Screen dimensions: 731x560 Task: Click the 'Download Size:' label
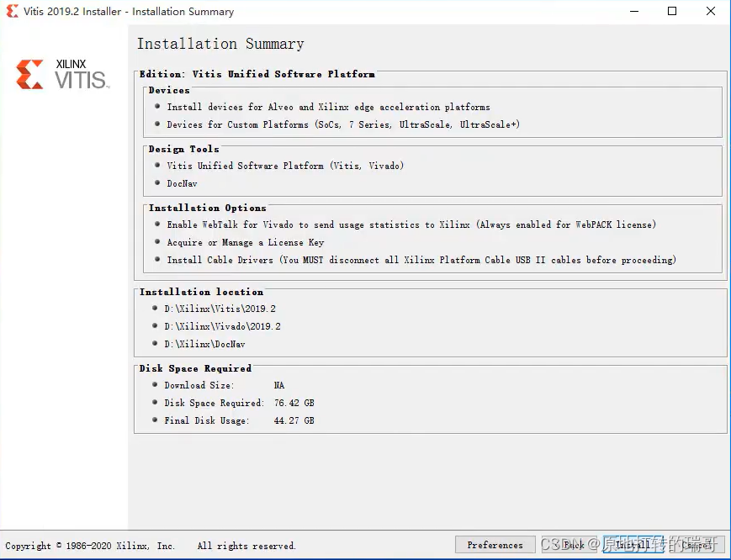point(199,385)
